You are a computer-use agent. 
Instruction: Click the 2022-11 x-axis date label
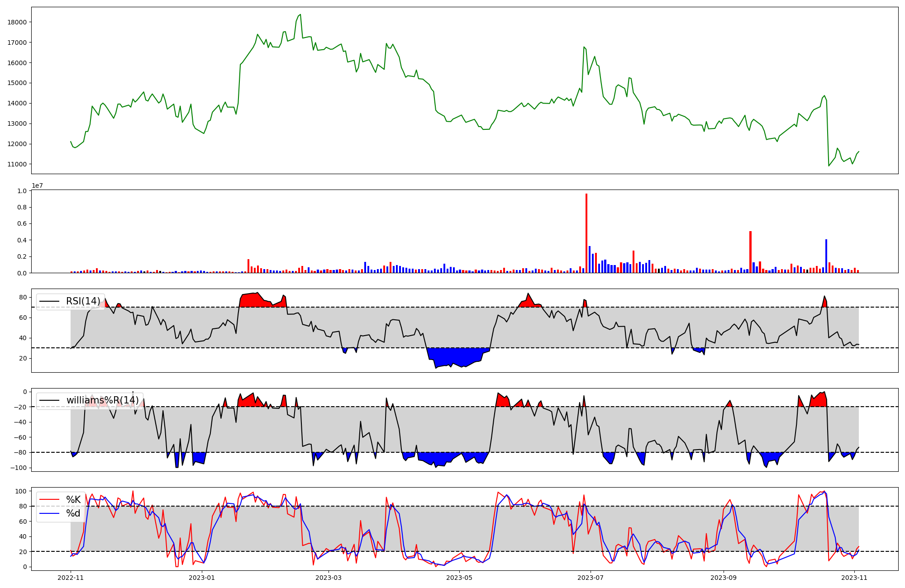coord(71,578)
